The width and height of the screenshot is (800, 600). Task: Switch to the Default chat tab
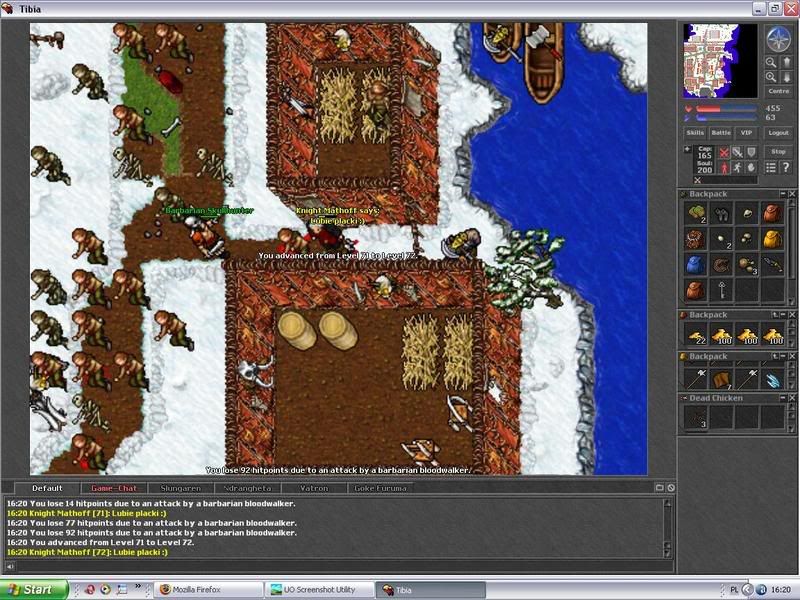pos(47,488)
